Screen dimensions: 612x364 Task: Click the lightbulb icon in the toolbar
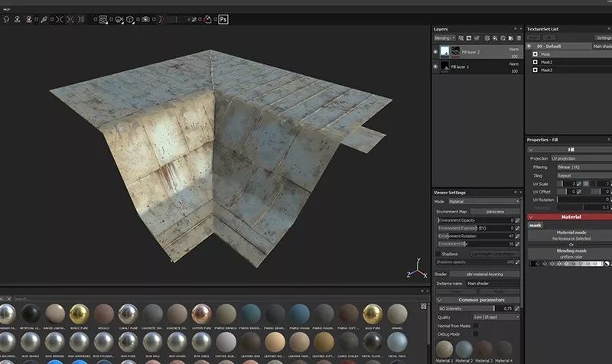click(6, 19)
